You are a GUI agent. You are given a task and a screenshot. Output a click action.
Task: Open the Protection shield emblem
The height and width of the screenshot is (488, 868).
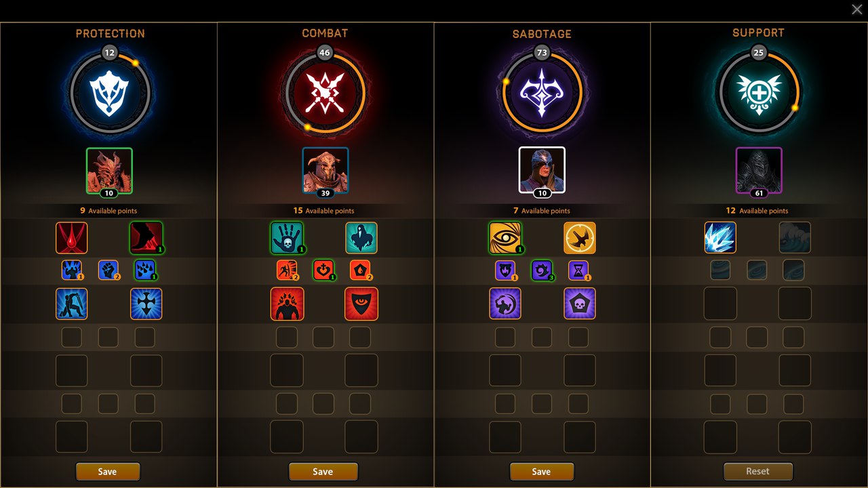pos(110,93)
